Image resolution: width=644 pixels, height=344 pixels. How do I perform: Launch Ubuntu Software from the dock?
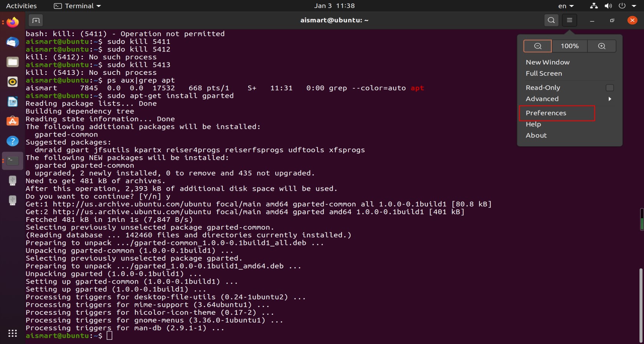click(13, 121)
